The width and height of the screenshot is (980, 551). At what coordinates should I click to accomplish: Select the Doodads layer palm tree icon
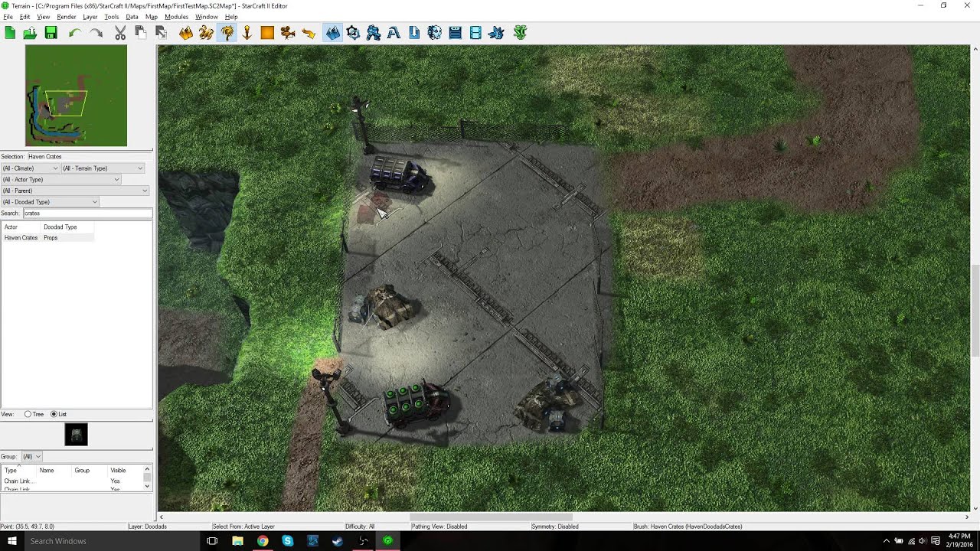[227, 33]
